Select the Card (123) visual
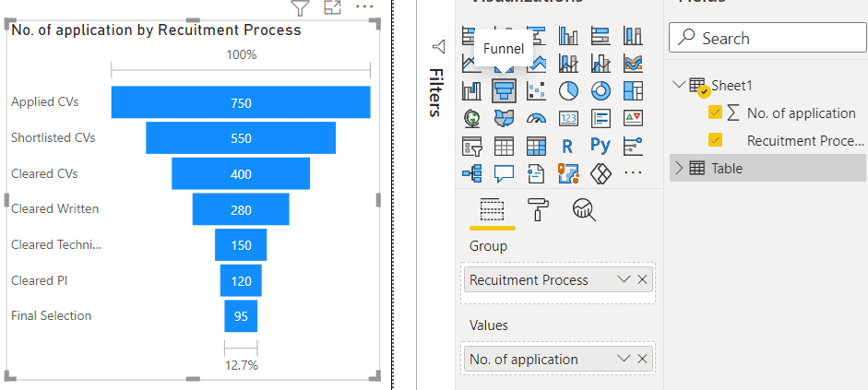This screenshot has width=868, height=390. coord(568,118)
